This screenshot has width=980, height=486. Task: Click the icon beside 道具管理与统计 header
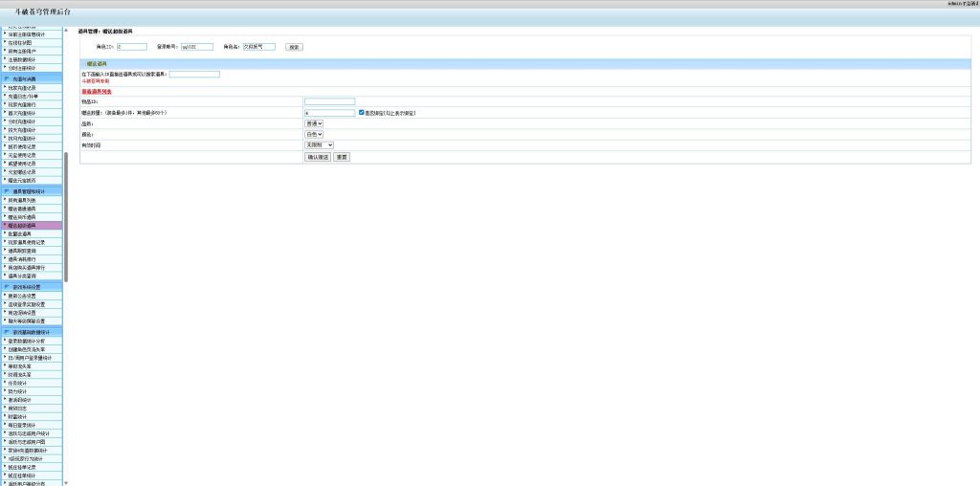[7, 191]
